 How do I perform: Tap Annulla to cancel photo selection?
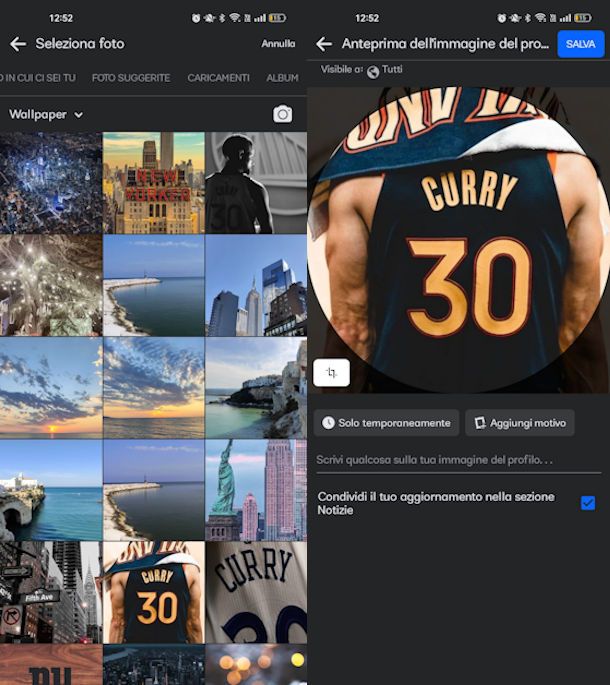coord(278,44)
